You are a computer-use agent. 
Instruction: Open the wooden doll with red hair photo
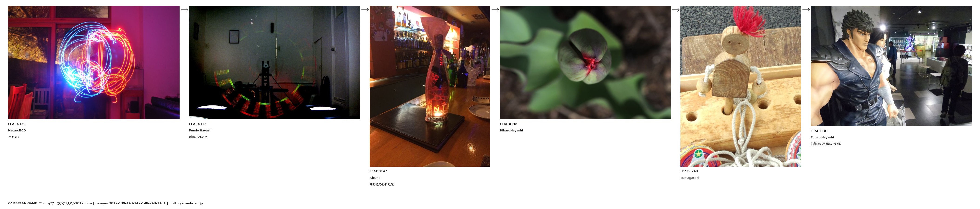740,86
